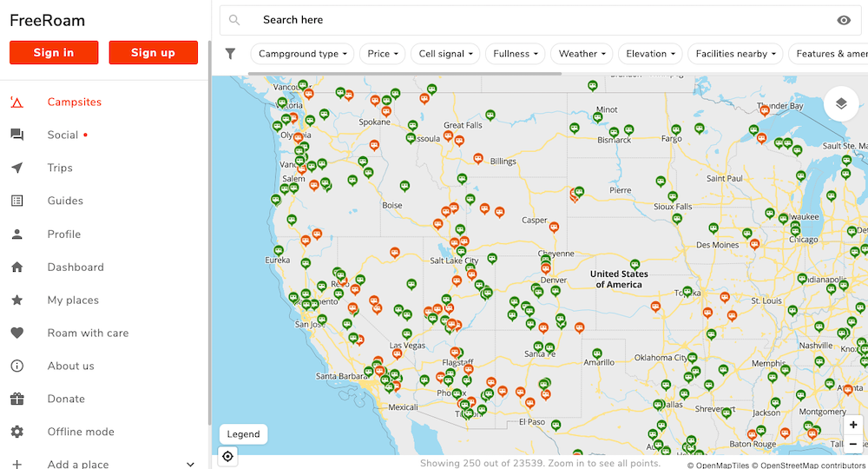Open Guides in the sidebar
This screenshot has width=868, height=469.
[65, 201]
